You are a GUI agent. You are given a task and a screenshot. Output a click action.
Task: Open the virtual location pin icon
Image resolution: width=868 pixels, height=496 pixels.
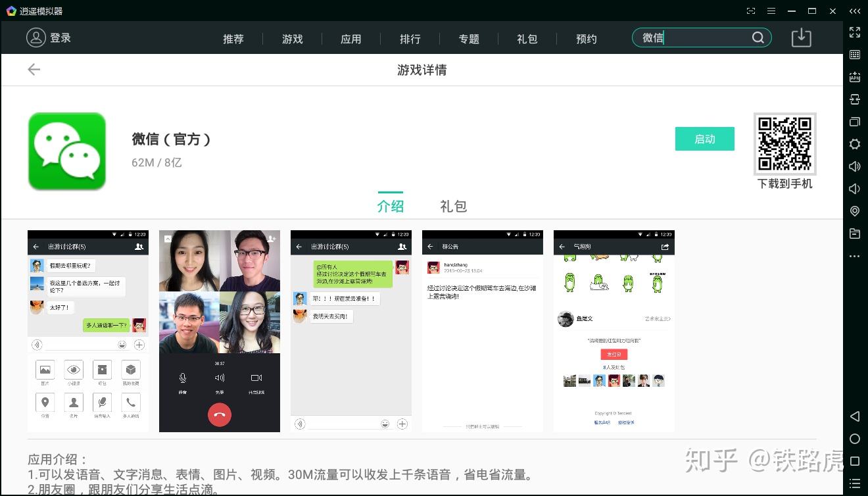pos(855,211)
